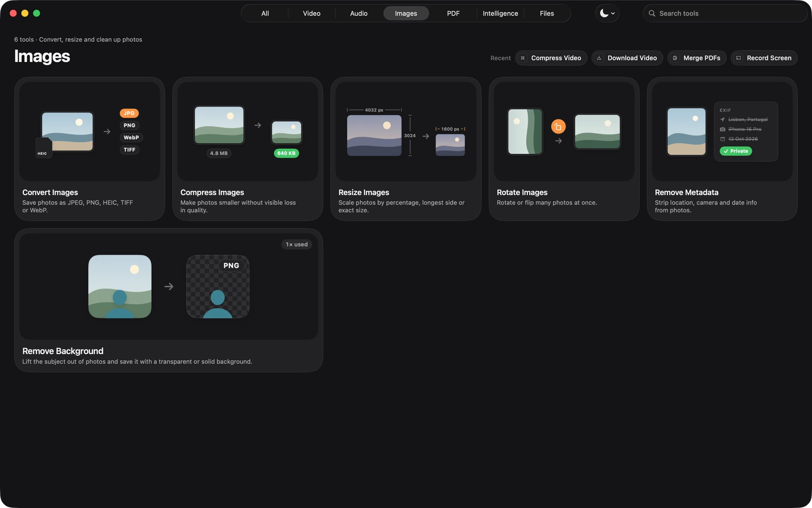812x508 pixels.
Task: Open the Compress Images illustration
Action: pyautogui.click(x=248, y=131)
